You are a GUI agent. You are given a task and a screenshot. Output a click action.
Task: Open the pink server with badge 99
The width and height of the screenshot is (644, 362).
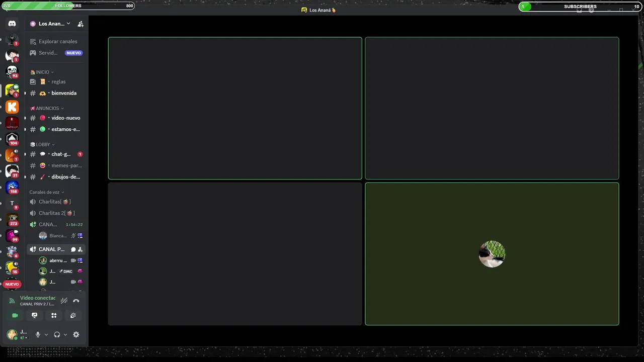coord(12,235)
